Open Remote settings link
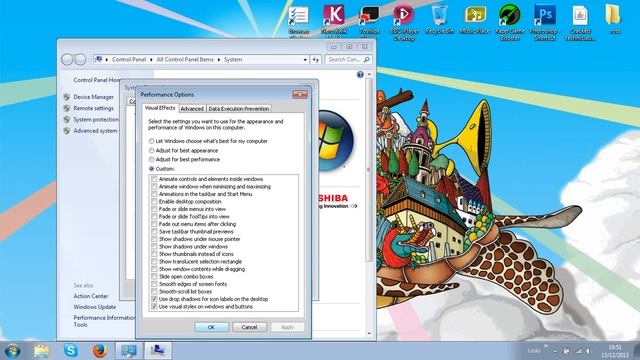640x360 pixels. tap(93, 109)
